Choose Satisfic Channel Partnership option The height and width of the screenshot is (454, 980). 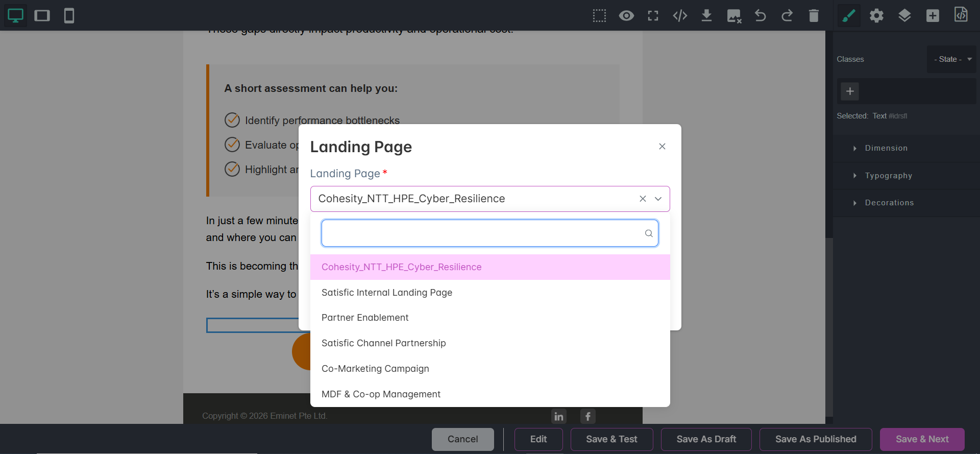490,343
